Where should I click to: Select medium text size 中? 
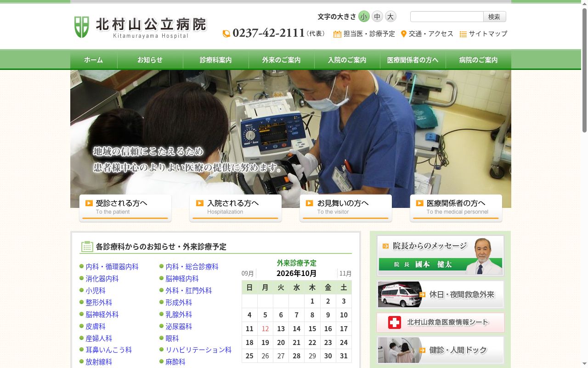[377, 17]
